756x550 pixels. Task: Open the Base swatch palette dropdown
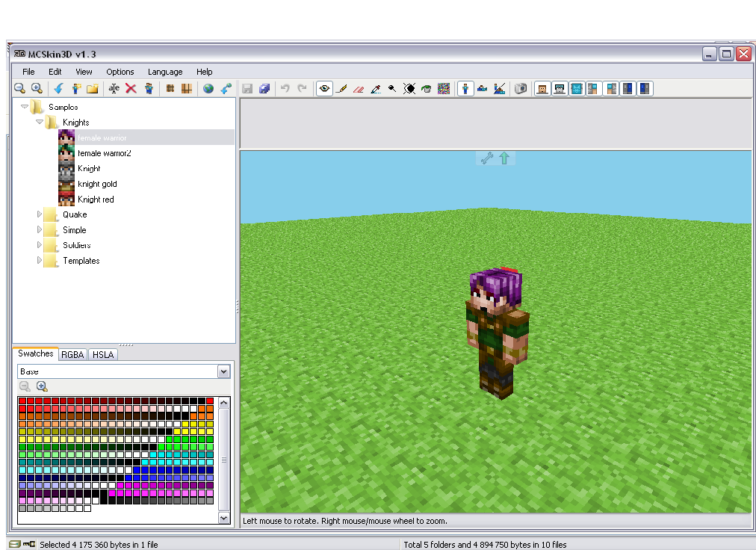223,371
